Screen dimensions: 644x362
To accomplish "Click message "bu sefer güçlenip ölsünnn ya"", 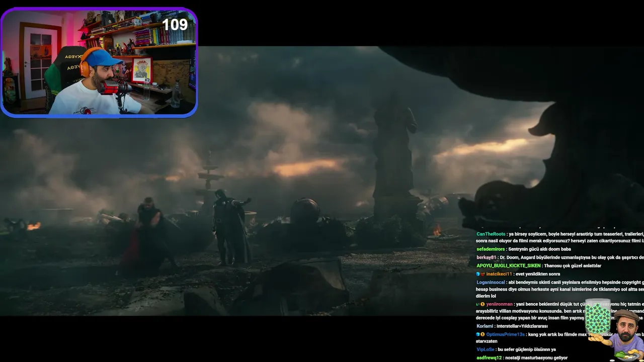I will 528,349.
